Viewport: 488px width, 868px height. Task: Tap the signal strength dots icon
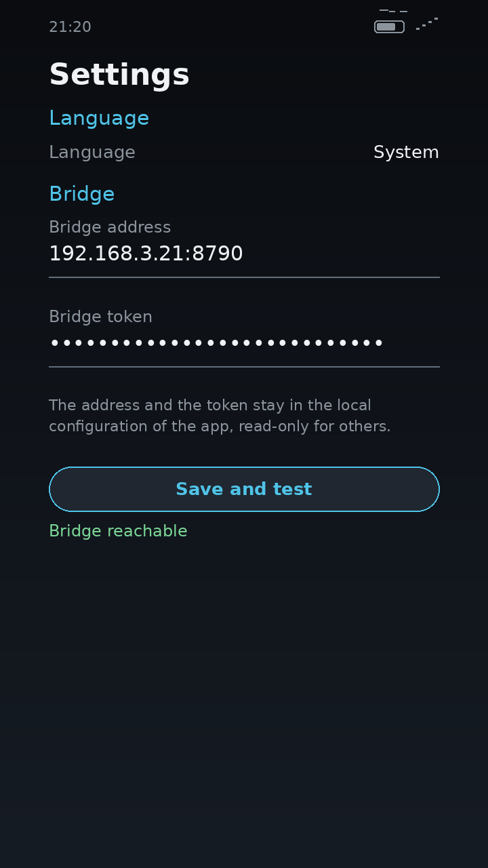click(427, 24)
